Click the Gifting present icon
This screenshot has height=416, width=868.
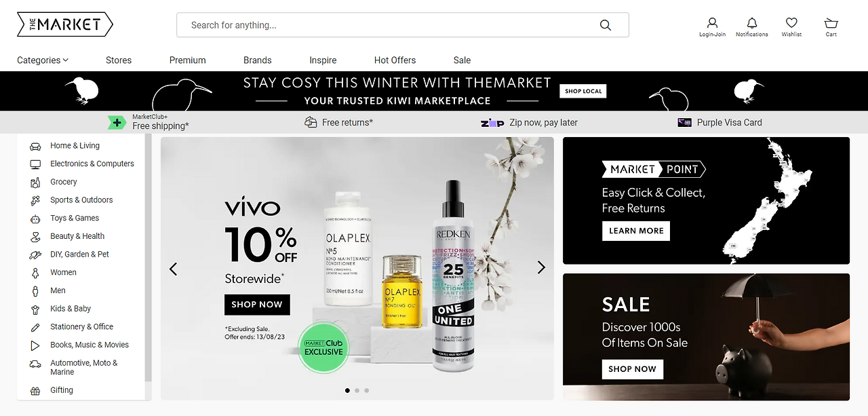coord(35,391)
